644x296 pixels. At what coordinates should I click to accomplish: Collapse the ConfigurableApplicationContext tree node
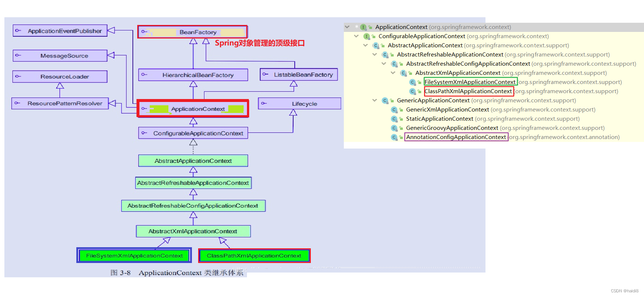356,36
